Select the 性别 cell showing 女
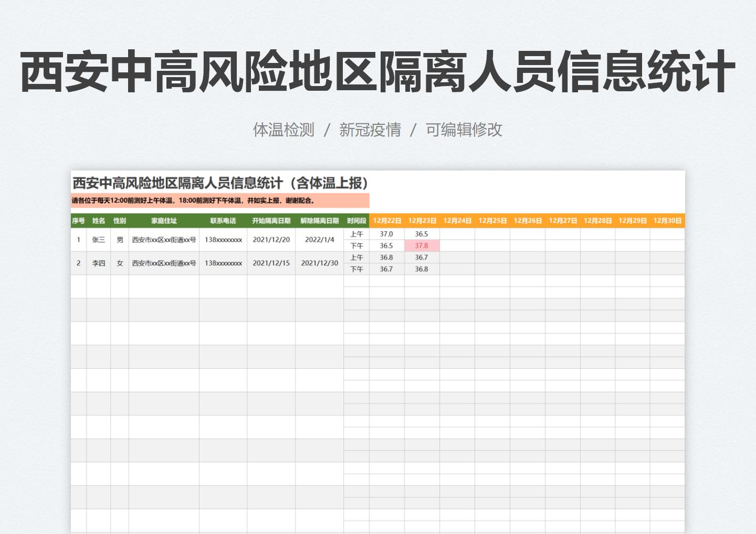Viewport: 756px width, 534px height. point(119,263)
